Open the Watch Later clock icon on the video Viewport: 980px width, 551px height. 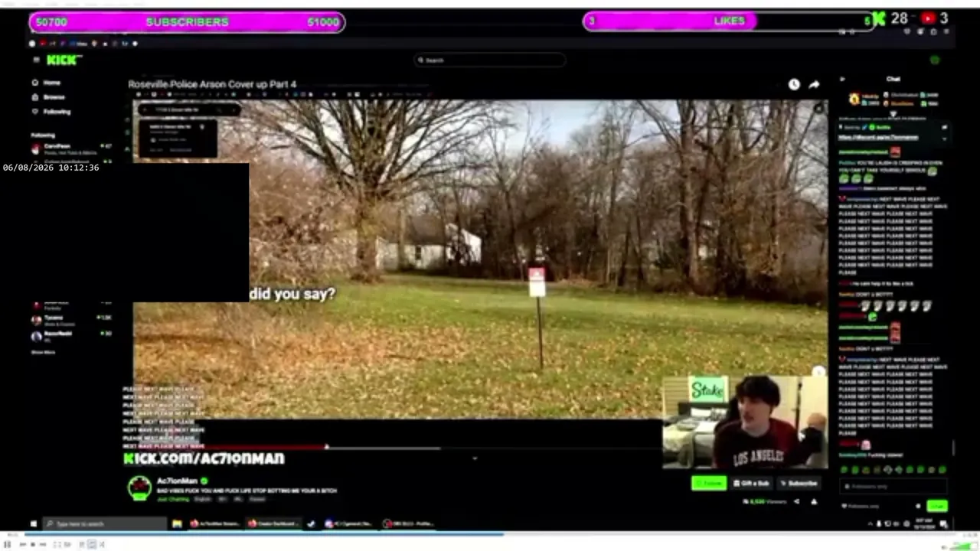click(x=794, y=84)
